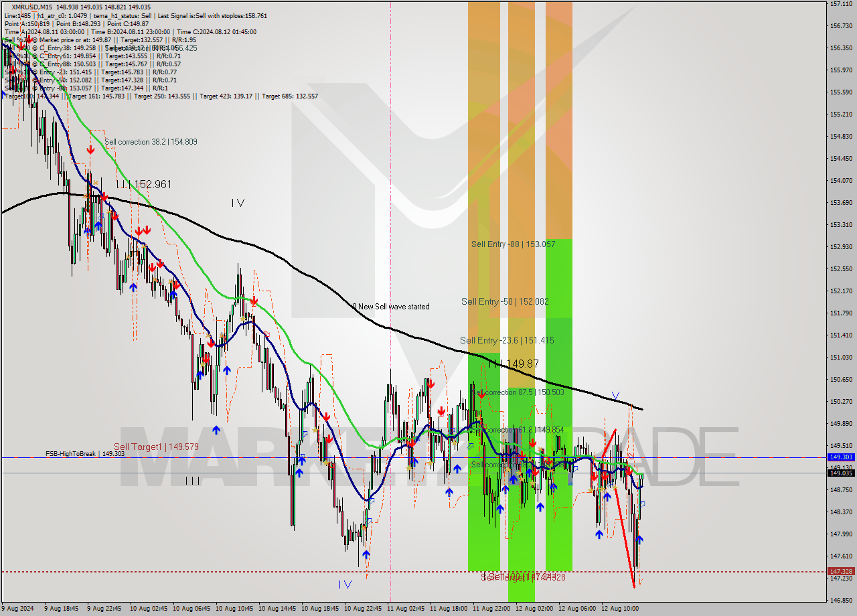This screenshot has height=616, width=857.
Task: Click the '10 Aug 22:45' time axis label
Action: pyautogui.click(x=362, y=609)
